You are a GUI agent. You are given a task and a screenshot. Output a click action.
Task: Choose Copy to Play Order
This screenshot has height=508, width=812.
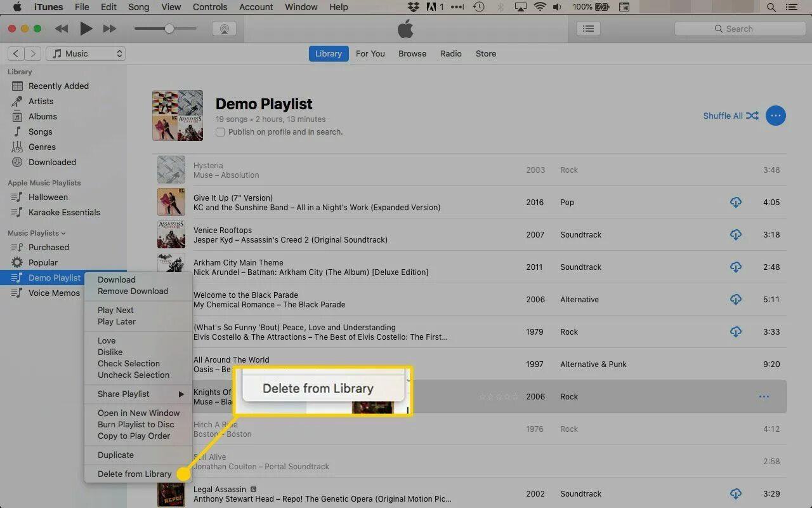[138, 436]
